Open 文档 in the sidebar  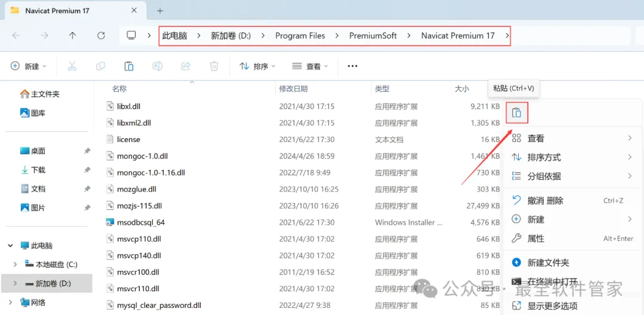click(33, 189)
